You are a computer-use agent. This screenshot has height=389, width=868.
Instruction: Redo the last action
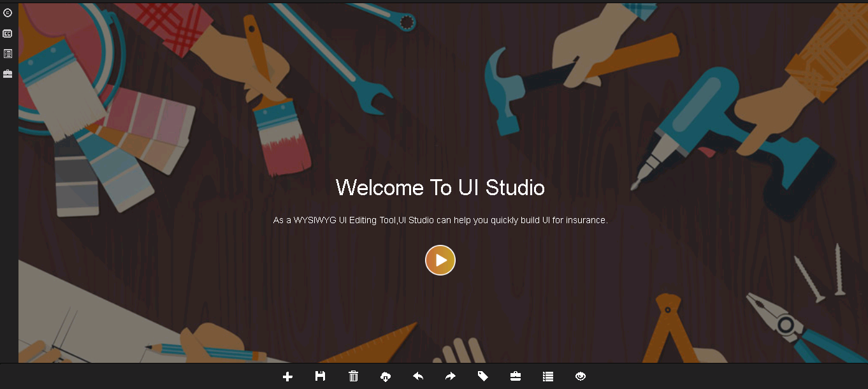[451, 376]
